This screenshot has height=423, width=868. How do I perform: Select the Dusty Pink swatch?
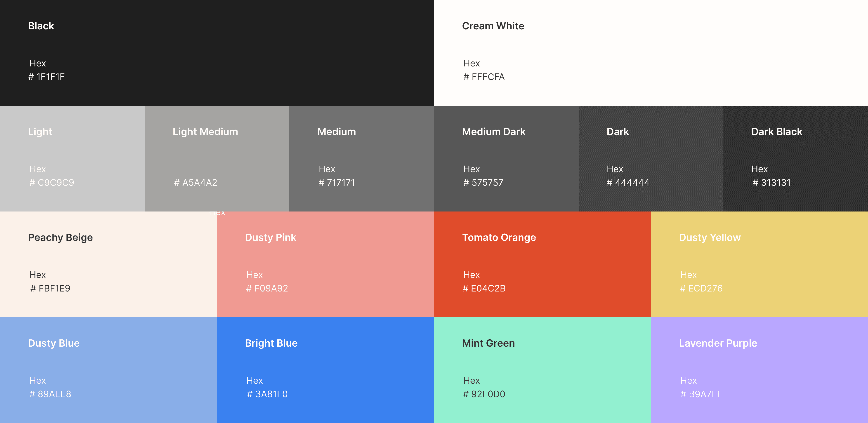[325, 264]
